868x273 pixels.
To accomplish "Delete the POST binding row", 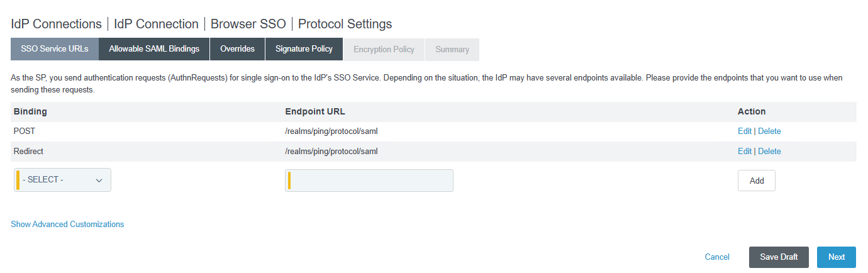I will 769,131.
